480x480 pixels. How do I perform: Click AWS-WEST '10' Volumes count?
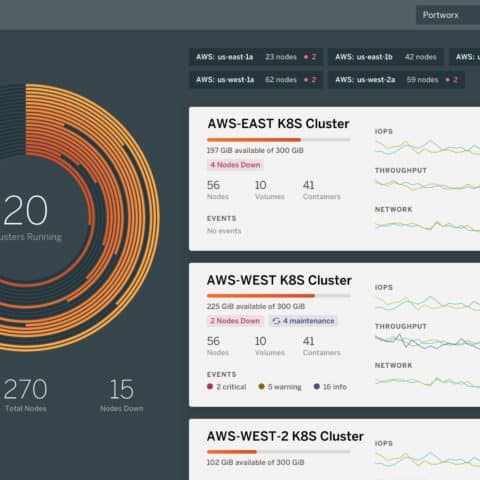[261, 341]
